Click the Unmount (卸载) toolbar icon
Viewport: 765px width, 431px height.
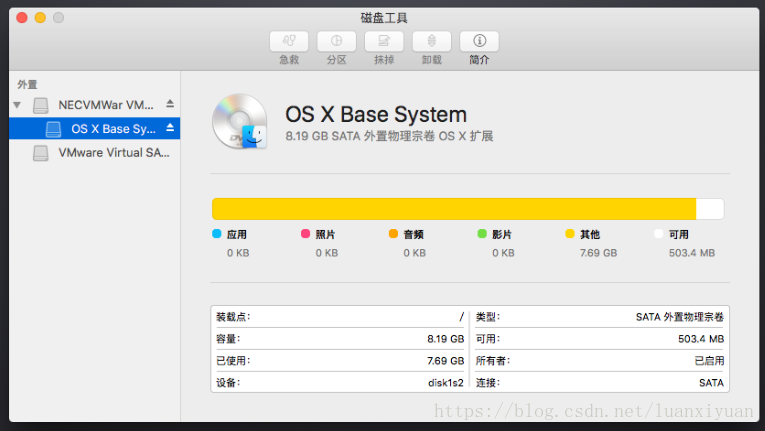[x=432, y=41]
